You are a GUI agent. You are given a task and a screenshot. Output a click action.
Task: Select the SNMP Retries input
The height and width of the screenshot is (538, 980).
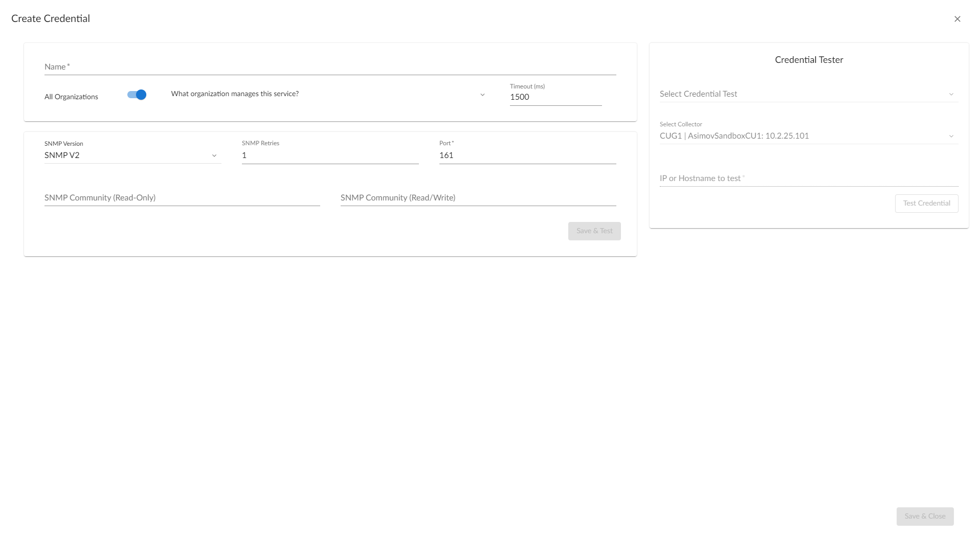click(330, 155)
